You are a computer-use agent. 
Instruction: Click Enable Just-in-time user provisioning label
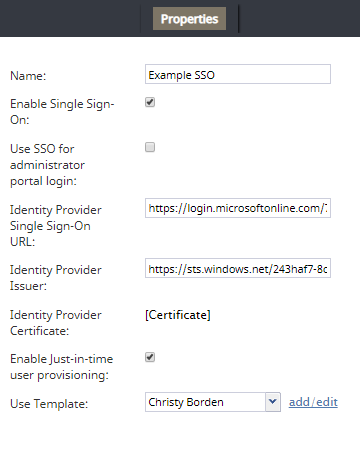62,367
